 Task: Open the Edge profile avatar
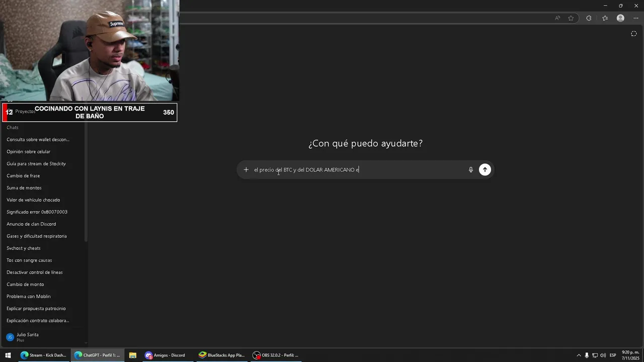(620, 18)
